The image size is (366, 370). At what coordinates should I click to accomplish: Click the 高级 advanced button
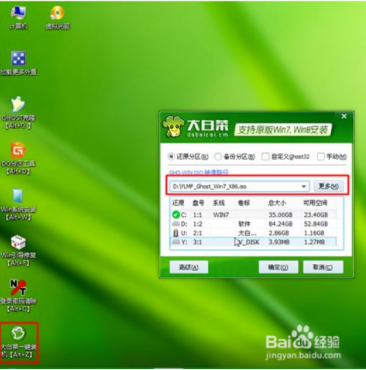(189, 267)
